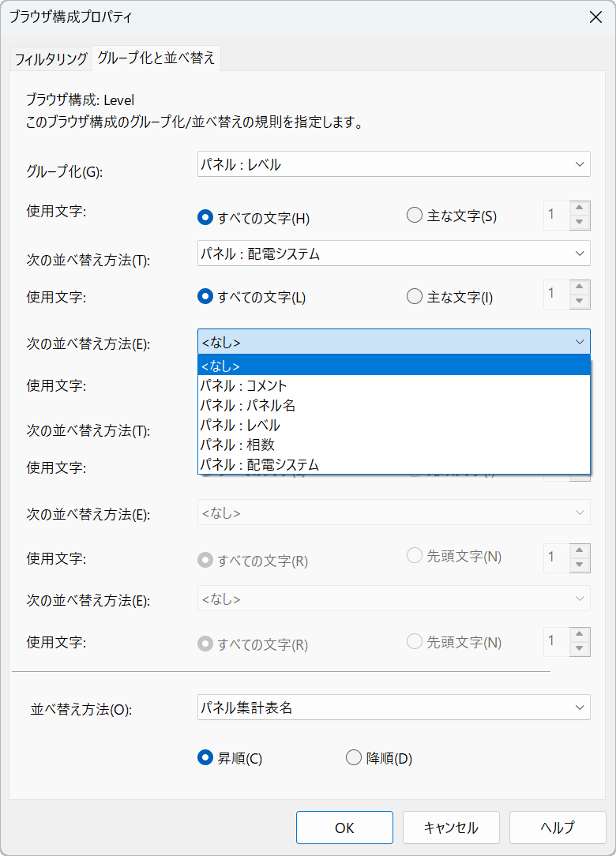Screen dimensions: 616x856
Task: Switch to フィルタリング tab
Action: point(51,58)
